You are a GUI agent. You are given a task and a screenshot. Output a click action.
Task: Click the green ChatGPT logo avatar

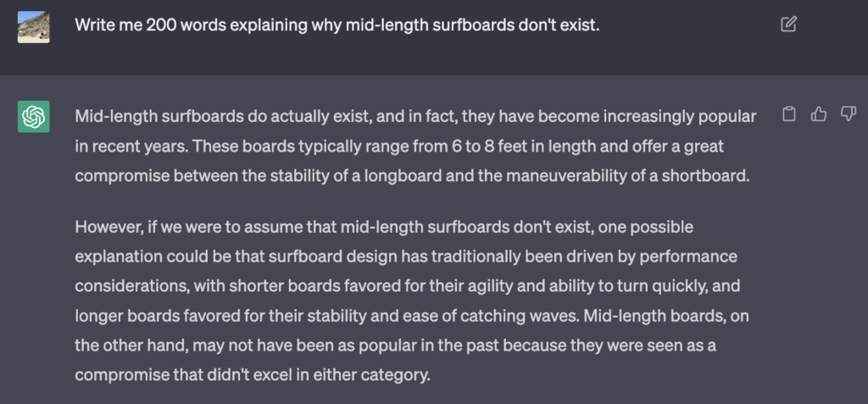click(x=33, y=116)
